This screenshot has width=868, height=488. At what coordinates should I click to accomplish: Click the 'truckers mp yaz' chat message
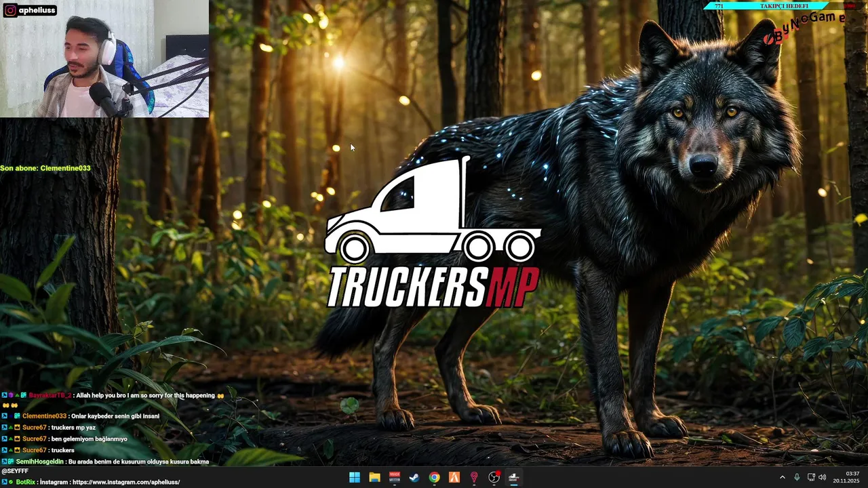click(x=49, y=428)
